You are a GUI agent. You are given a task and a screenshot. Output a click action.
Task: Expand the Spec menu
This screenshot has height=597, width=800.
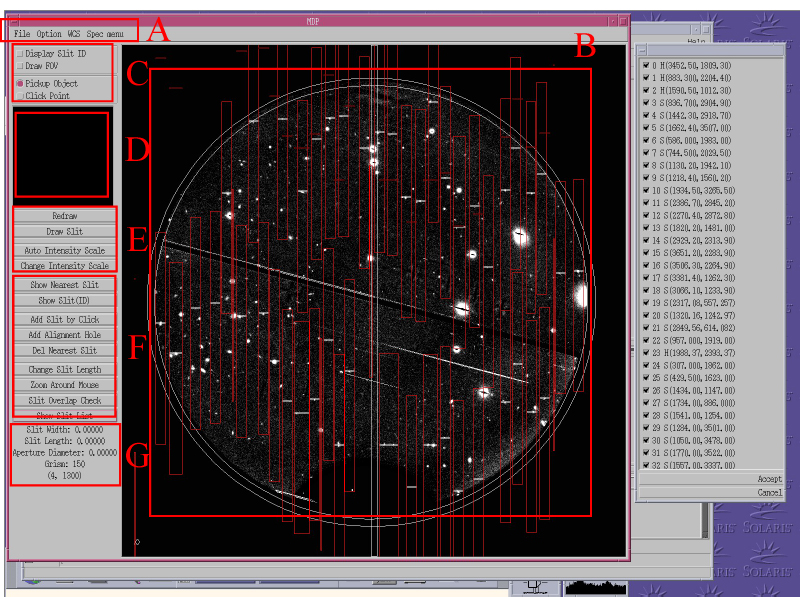(105, 34)
